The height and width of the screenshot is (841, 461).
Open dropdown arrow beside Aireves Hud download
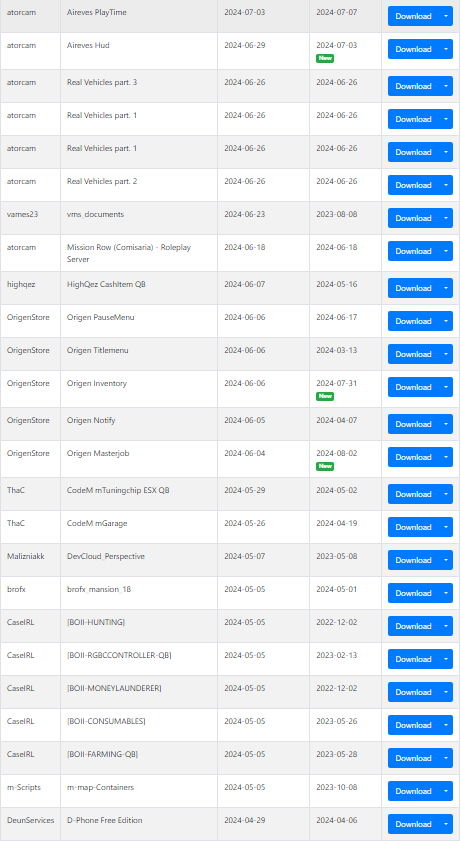(x=446, y=49)
